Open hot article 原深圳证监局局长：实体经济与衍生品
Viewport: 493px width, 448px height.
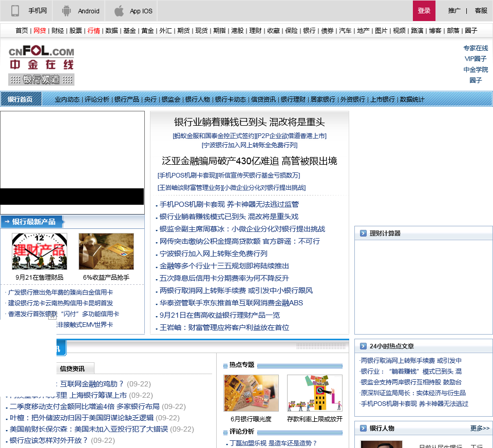(x=413, y=393)
